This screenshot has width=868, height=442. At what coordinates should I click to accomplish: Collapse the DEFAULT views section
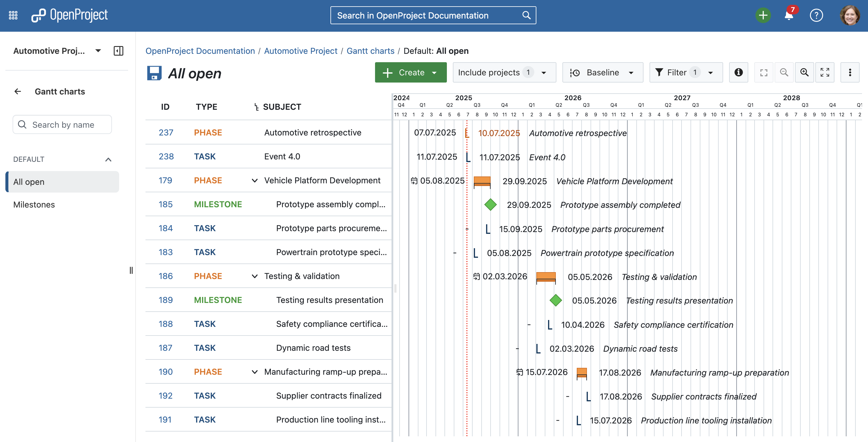(108, 159)
